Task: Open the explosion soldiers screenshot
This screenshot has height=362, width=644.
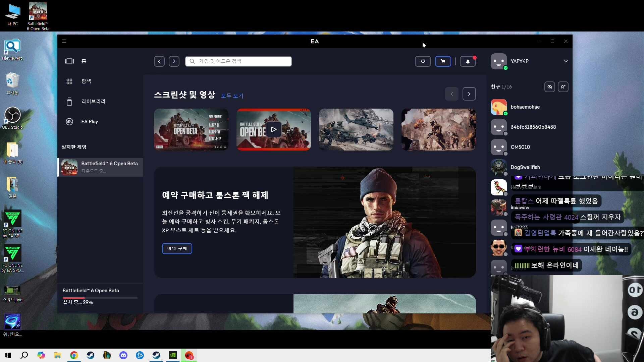Action: pos(439,129)
